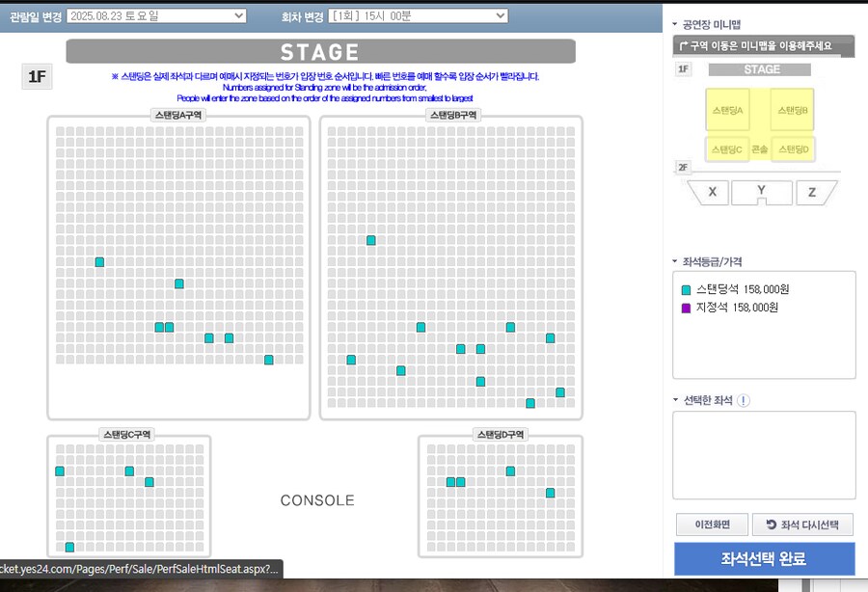The height and width of the screenshot is (592, 868).
Task: Select 스탠딩B zone in the minimap
Action: click(792, 110)
